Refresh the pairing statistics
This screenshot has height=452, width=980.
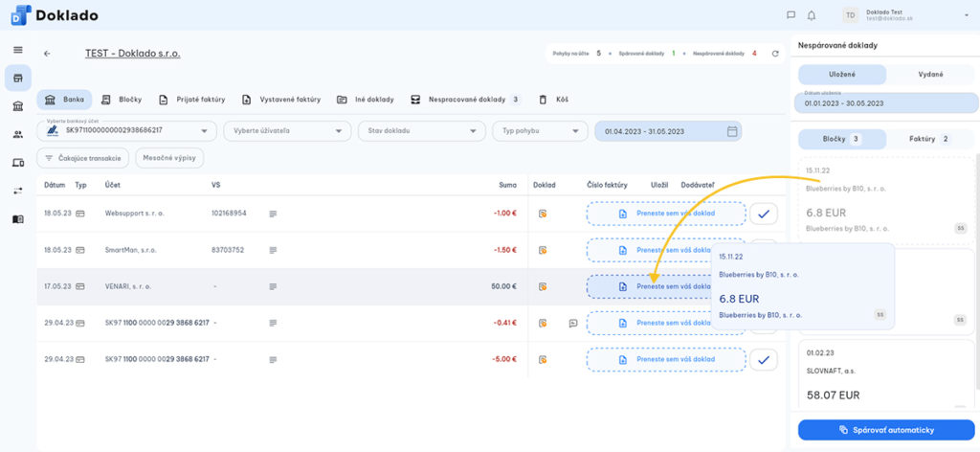click(775, 54)
